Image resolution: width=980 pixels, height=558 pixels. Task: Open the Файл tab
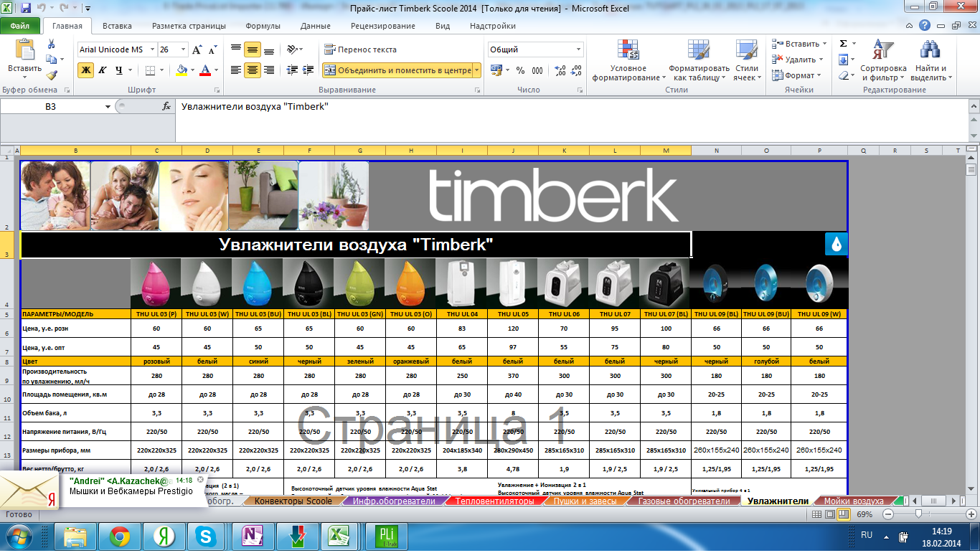(x=20, y=26)
